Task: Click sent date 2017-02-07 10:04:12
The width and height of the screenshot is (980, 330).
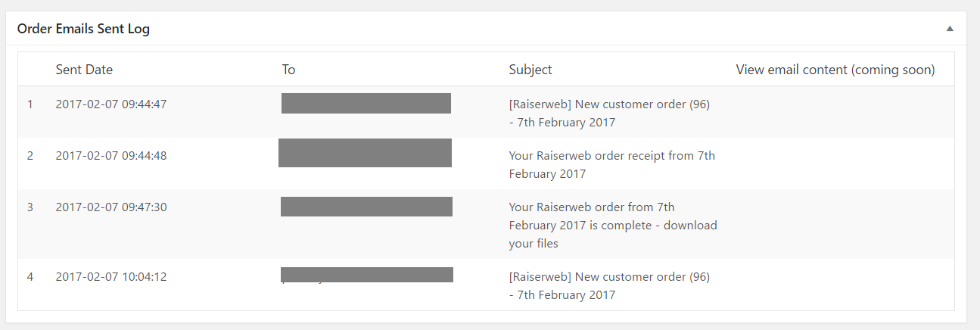Action: tap(111, 277)
